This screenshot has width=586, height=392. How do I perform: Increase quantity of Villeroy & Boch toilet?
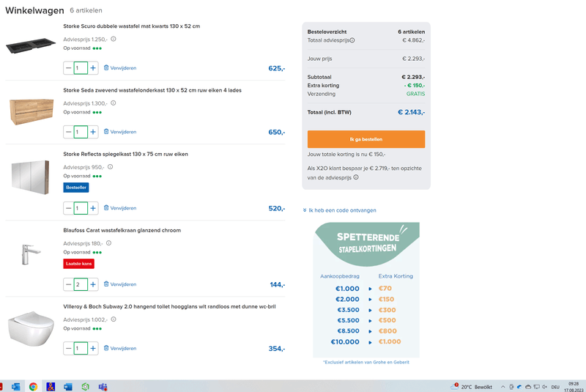93,348
